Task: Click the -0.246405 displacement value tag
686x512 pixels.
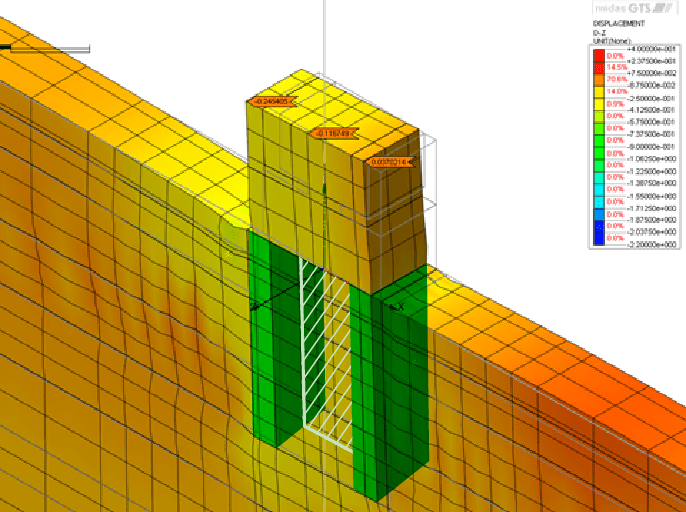Action: click(x=270, y=101)
